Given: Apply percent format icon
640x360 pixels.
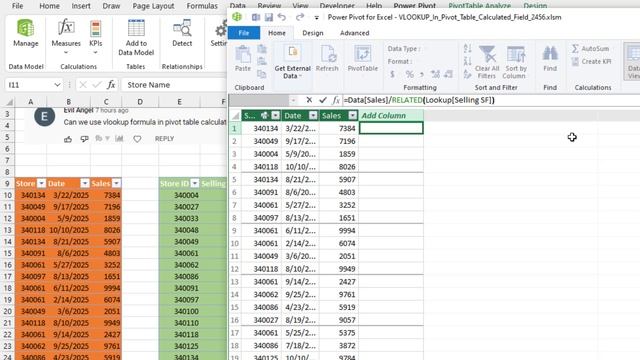Looking at the screenshot, I should point(409,74).
